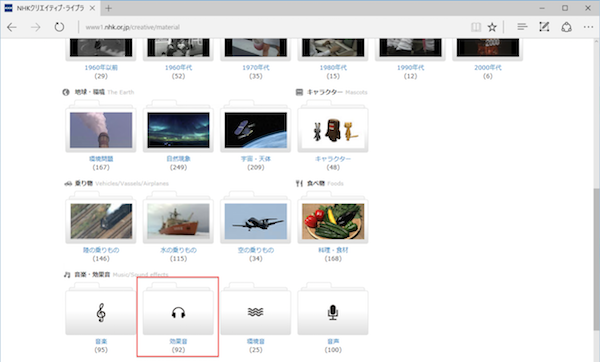Click the 環境問題 link

point(101,158)
